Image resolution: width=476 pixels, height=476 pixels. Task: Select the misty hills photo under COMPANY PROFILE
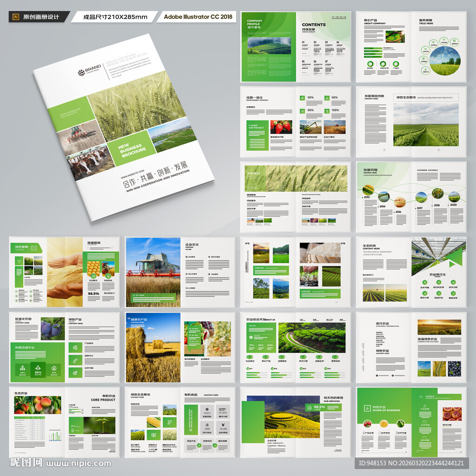(269, 46)
